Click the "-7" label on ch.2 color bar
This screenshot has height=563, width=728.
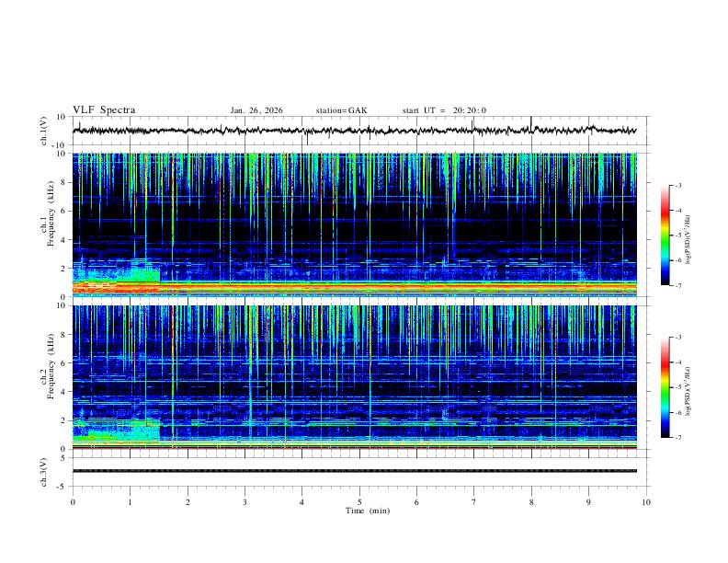[678, 437]
